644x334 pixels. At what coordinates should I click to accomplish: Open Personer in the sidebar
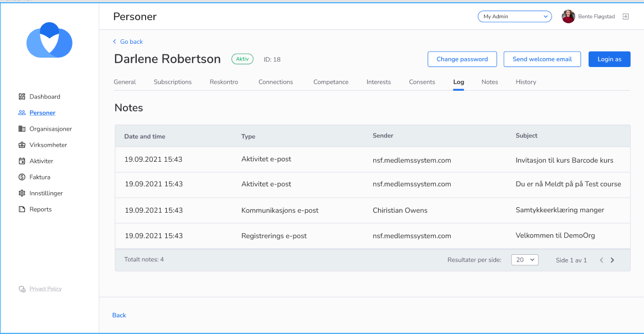[42, 112]
